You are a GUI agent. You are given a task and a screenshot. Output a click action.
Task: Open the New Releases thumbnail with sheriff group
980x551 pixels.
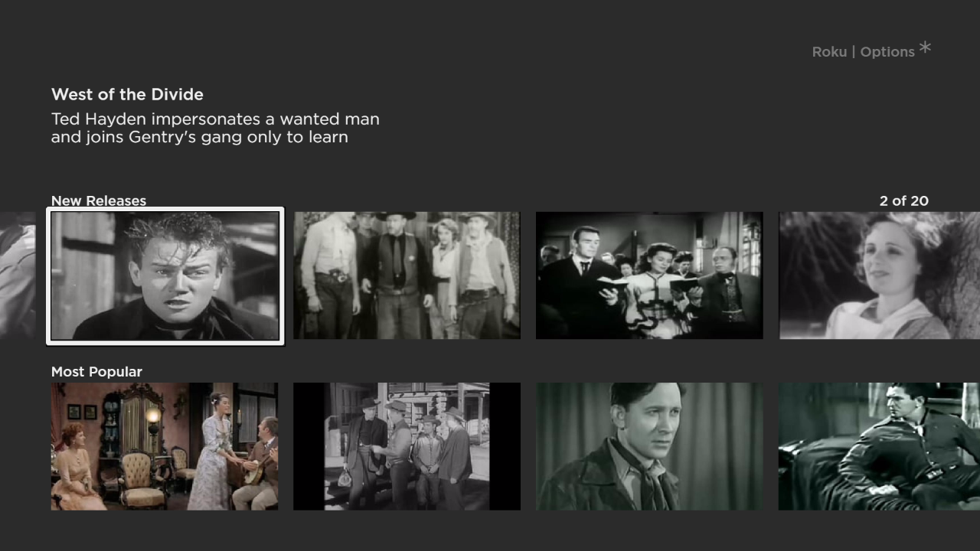[x=407, y=275]
